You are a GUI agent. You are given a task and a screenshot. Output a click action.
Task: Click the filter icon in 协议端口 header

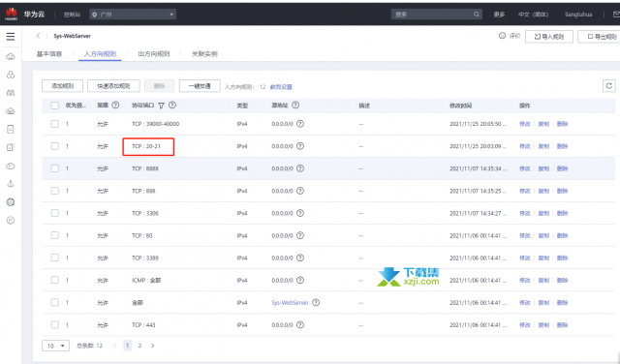[162, 106]
